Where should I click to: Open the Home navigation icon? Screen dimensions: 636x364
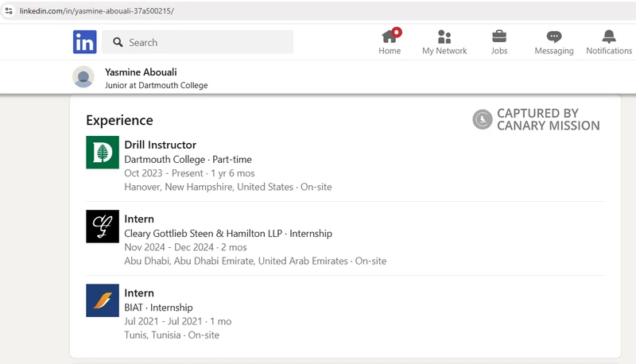[x=390, y=37]
